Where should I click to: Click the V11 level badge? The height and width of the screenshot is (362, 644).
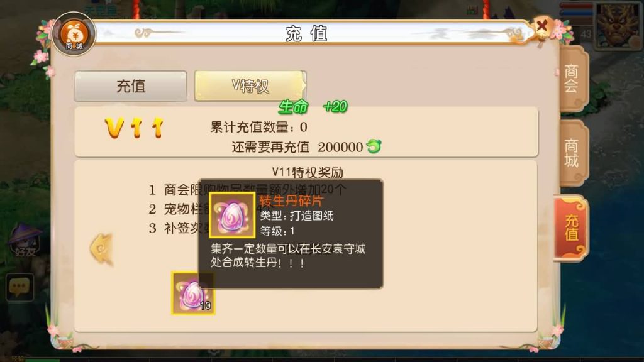pos(135,128)
